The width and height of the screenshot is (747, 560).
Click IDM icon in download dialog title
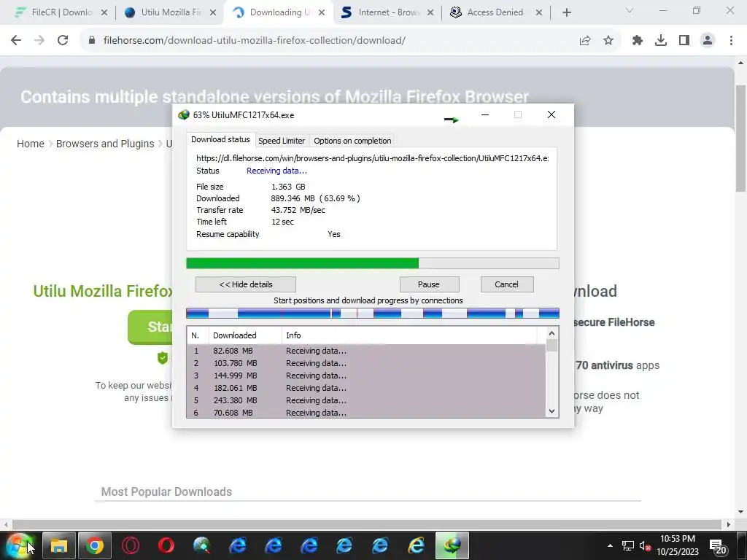point(183,114)
